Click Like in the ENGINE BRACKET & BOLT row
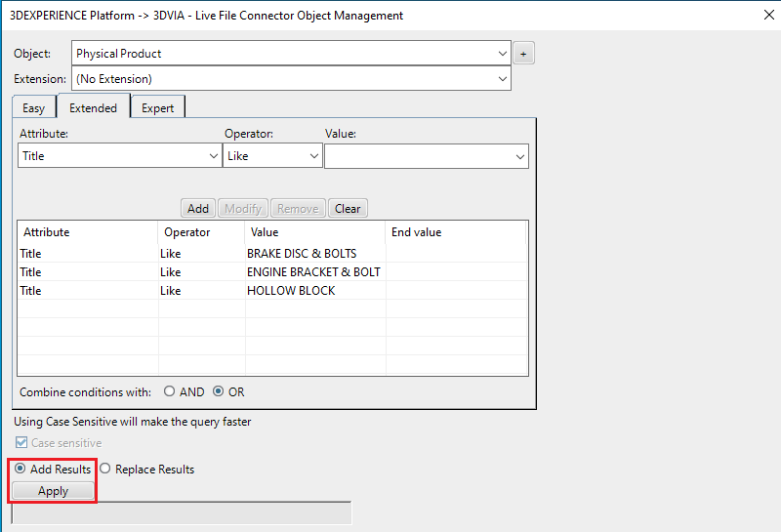 tap(170, 272)
